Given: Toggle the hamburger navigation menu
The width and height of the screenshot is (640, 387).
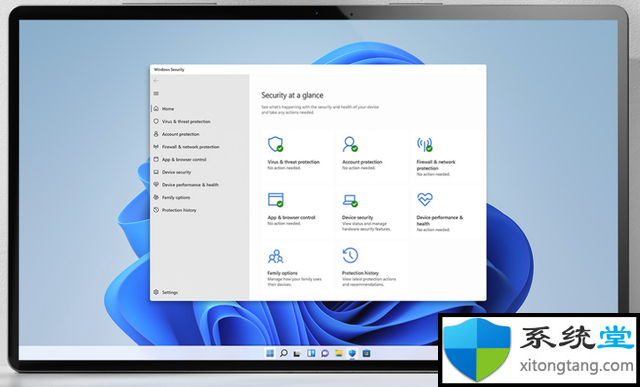Looking at the screenshot, I should tap(156, 93).
